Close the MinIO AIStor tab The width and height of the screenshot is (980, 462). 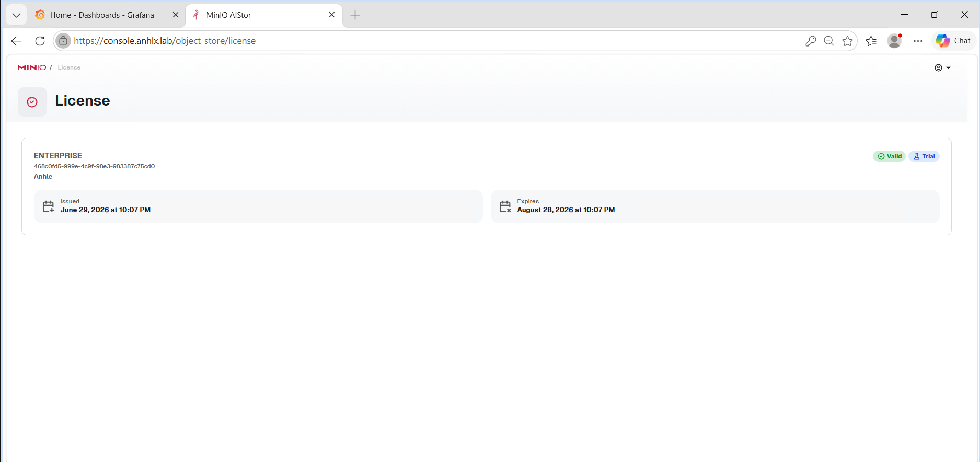tap(332, 15)
